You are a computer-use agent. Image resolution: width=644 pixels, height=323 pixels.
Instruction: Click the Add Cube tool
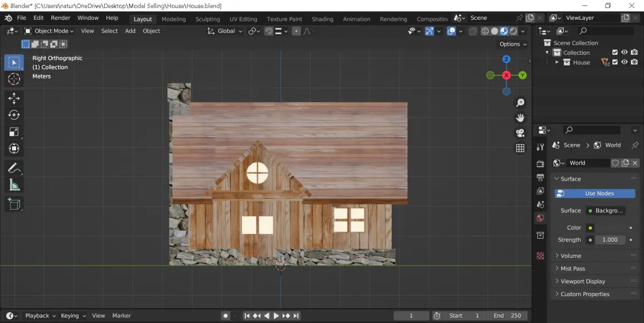[x=14, y=204]
